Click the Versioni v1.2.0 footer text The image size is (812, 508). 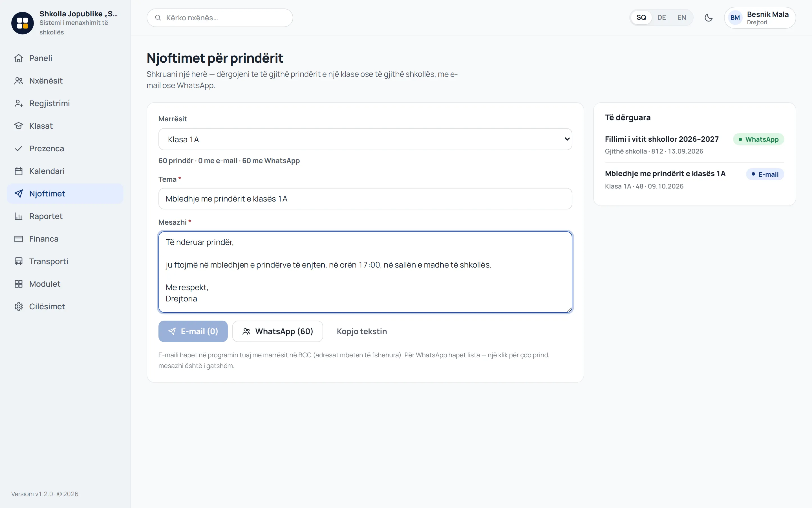pos(45,494)
